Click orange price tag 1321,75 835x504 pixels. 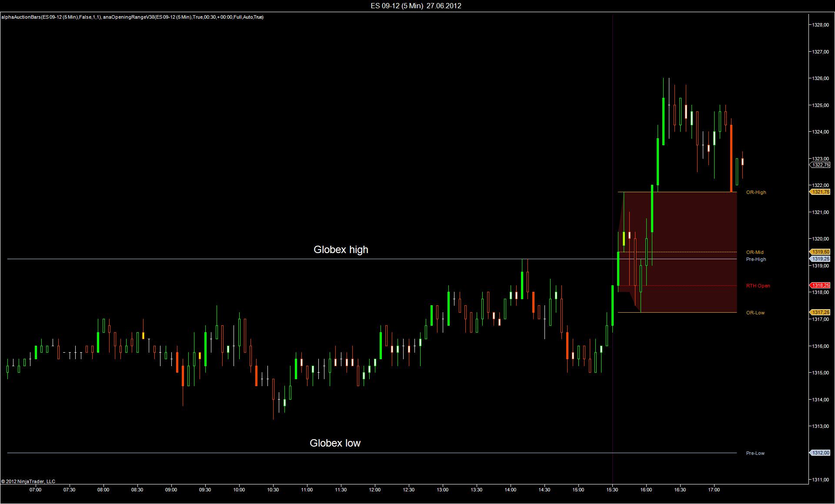pos(820,192)
